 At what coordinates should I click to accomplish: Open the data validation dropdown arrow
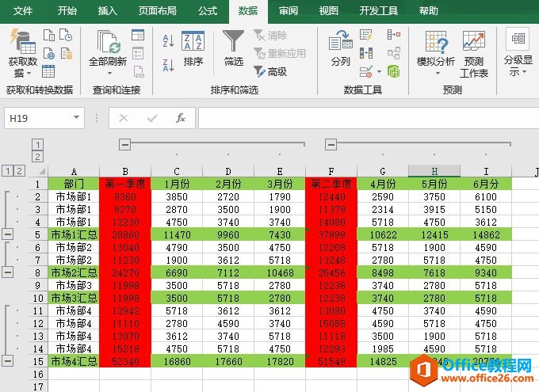tap(379, 72)
